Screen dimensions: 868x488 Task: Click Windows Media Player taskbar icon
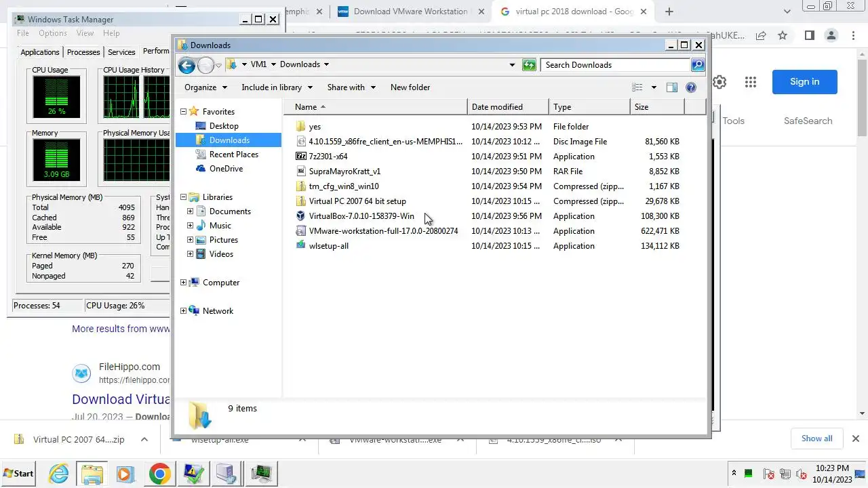pos(125,473)
